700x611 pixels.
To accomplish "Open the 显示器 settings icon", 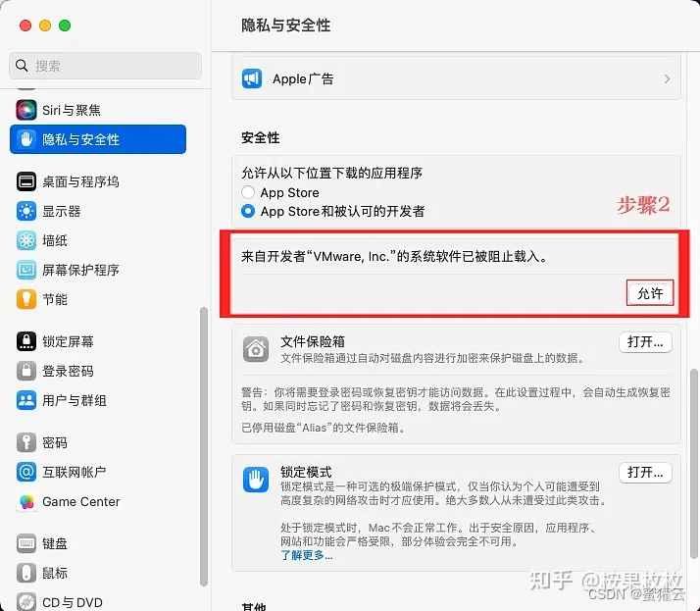I will click(x=25, y=211).
